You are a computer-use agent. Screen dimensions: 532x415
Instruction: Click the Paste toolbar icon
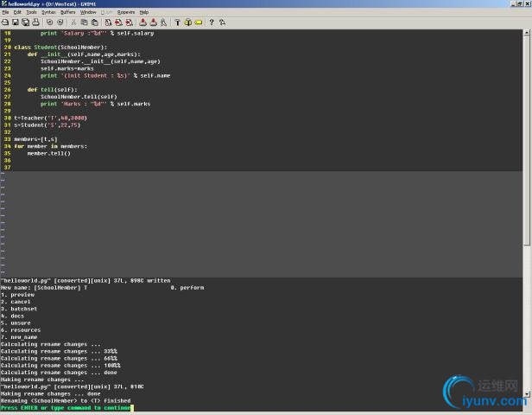point(94,22)
